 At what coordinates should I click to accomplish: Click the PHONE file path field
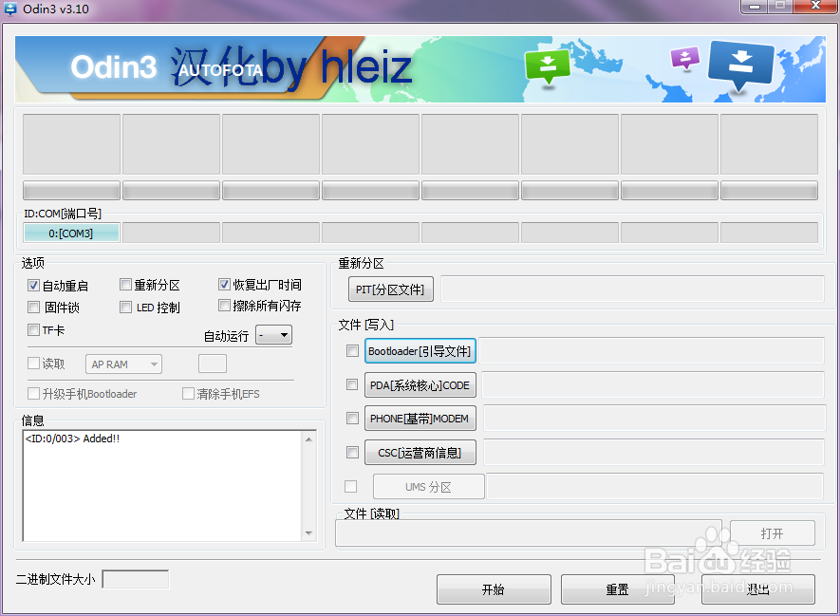coord(654,419)
